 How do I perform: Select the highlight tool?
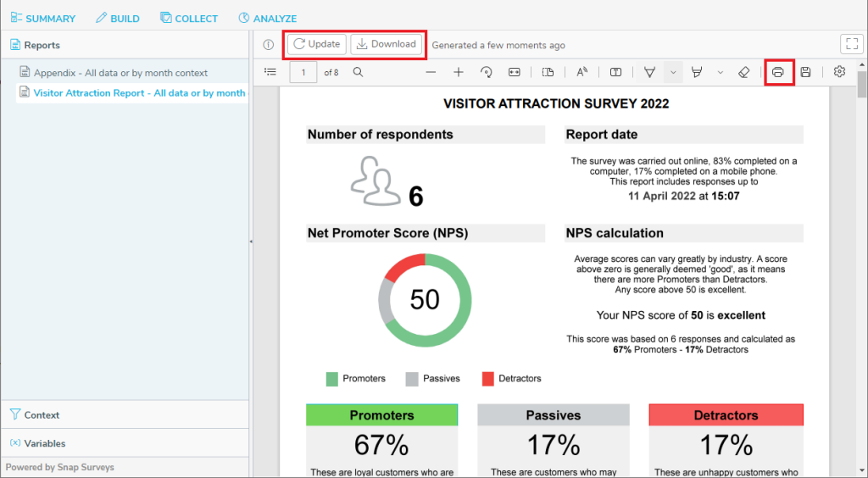pyautogui.click(x=697, y=72)
